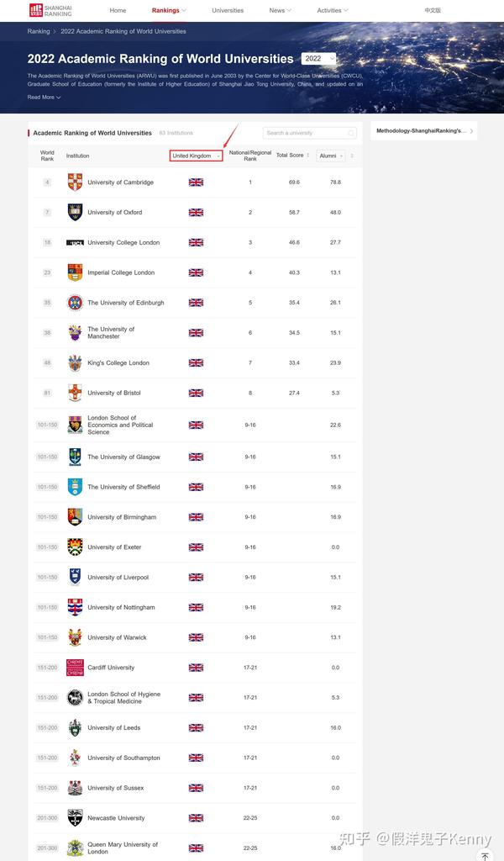Viewport: 504px width, 861px height.
Task: Focus the Search a university field
Action: coord(305,133)
